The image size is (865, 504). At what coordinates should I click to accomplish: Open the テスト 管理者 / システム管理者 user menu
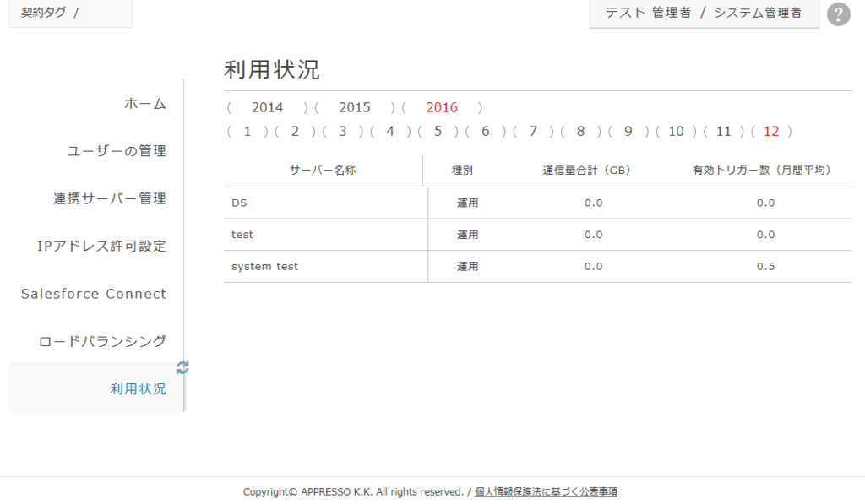coord(704,14)
